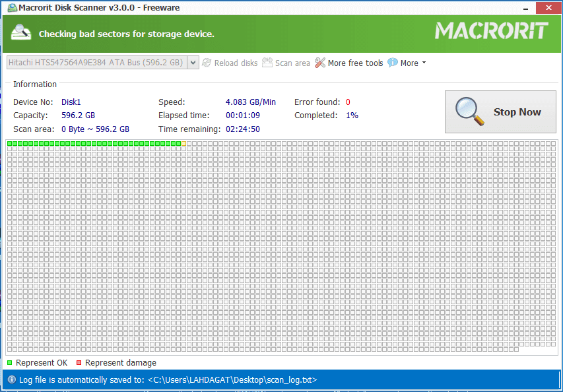Click the Information group label
Screen dimensions: 563x392
35,84
